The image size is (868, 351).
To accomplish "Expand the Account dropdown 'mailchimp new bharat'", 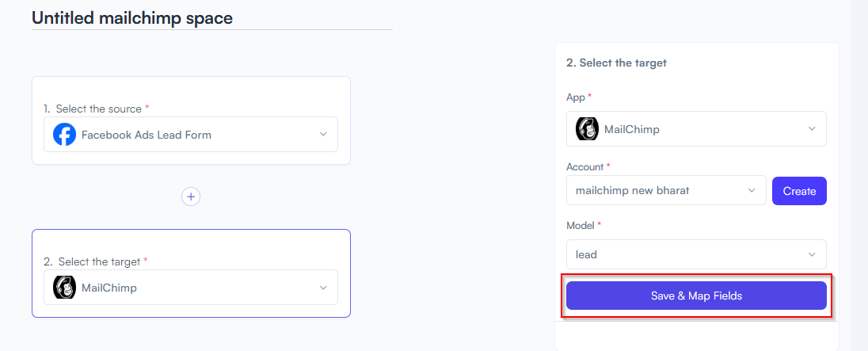I will pyautogui.click(x=666, y=190).
